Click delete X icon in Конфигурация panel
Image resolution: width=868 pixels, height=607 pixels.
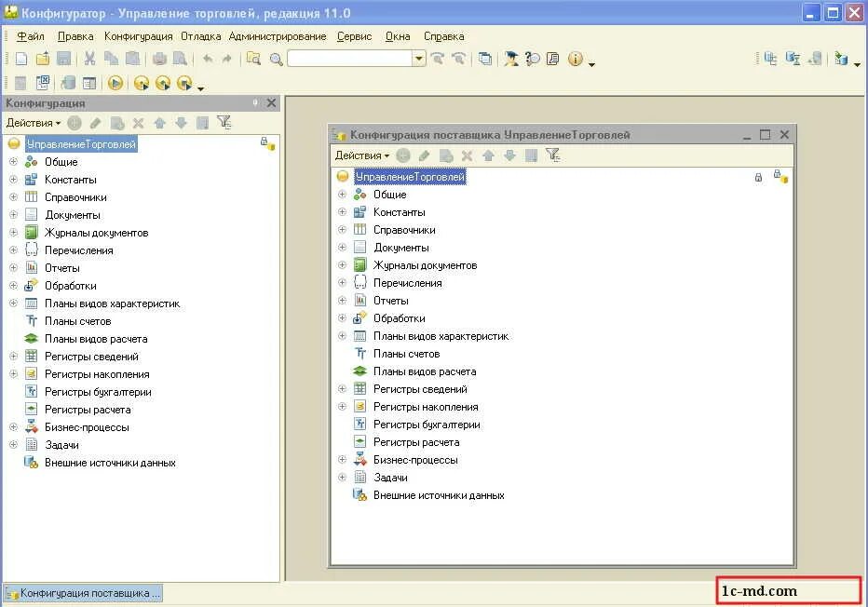tap(139, 123)
